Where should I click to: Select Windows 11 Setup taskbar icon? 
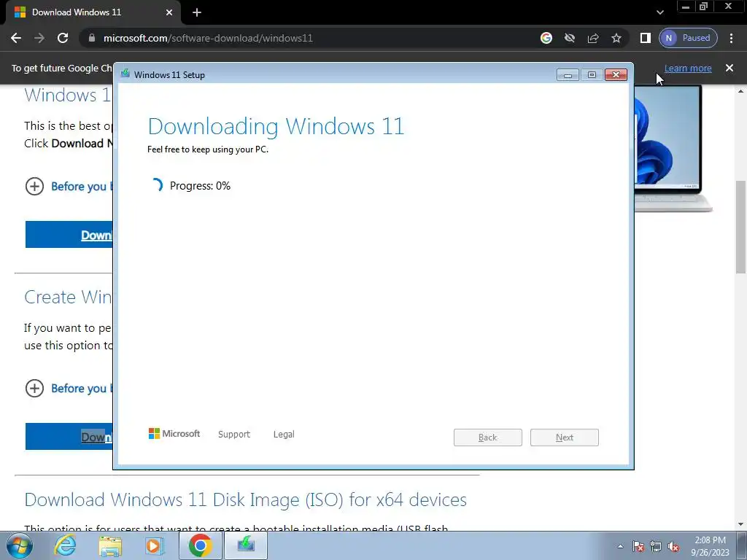coord(246,545)
